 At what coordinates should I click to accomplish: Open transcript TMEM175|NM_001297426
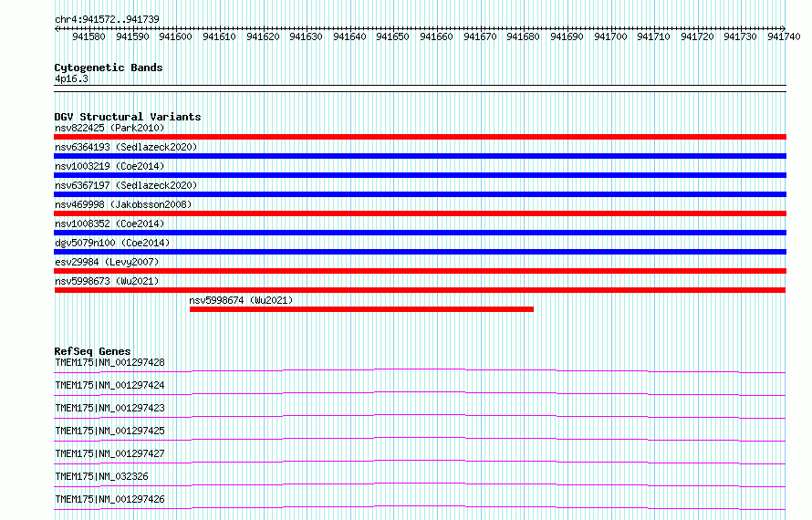109,499
